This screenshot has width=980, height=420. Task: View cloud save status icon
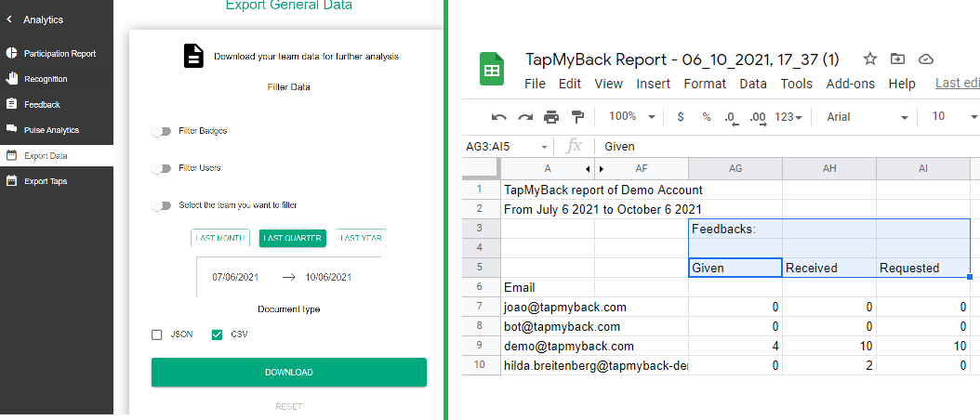926,59
